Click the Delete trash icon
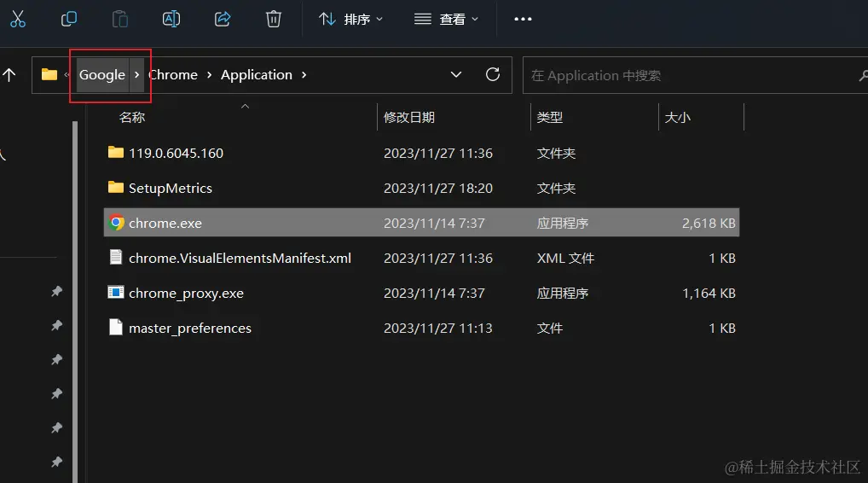Viewport: 868px width, 483px height. click(x=274, y=19)
